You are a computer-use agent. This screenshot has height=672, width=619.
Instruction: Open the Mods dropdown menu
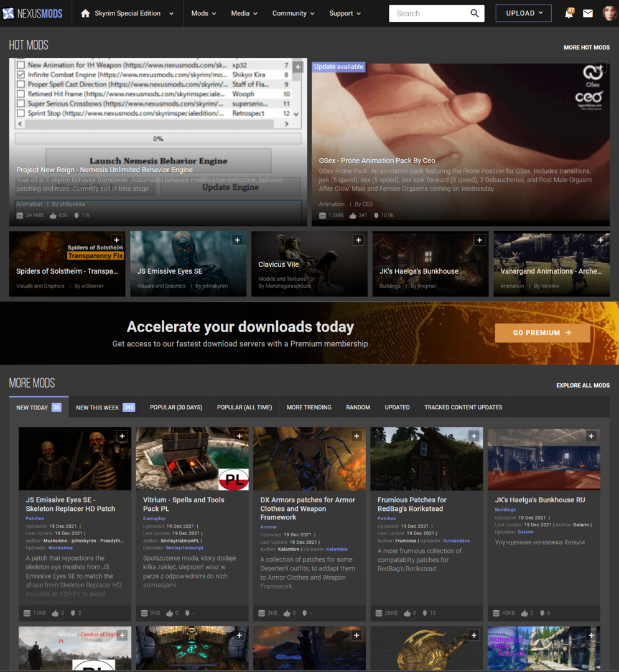[203, 13]
